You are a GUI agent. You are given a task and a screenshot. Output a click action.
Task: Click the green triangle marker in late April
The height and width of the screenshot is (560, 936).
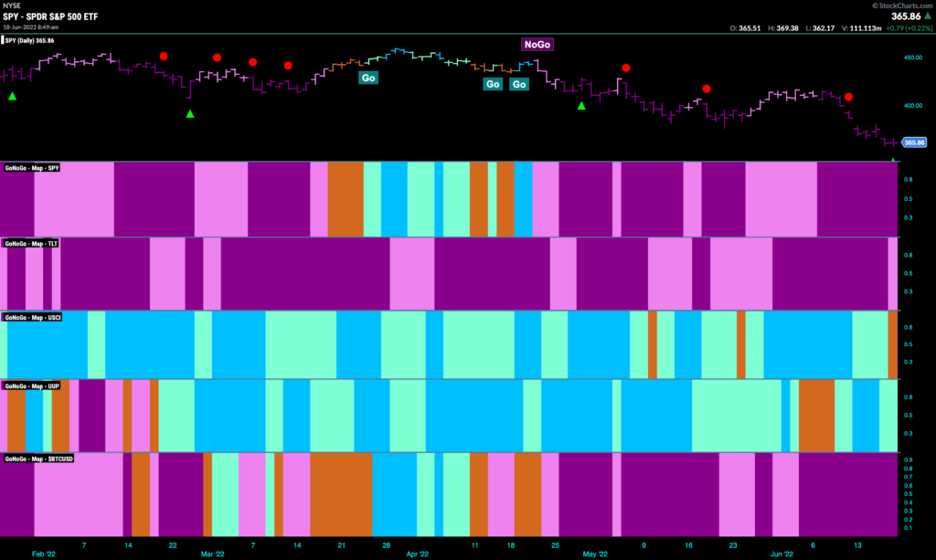click(x=581, y=106)
